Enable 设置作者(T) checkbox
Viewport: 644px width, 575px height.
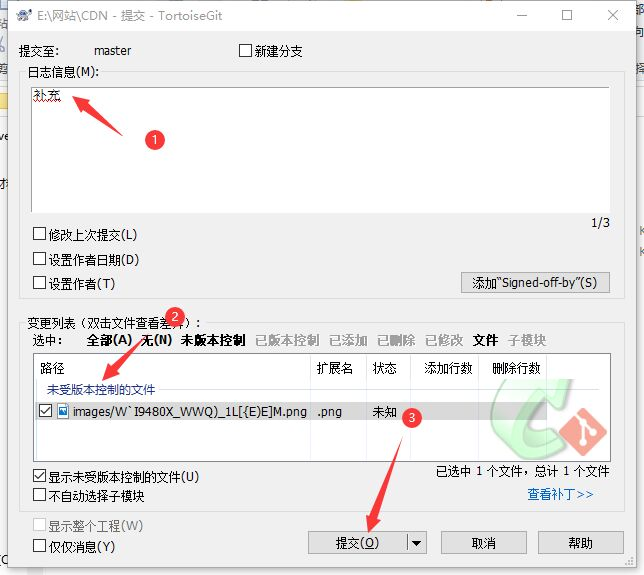click(x=39, y=283)
